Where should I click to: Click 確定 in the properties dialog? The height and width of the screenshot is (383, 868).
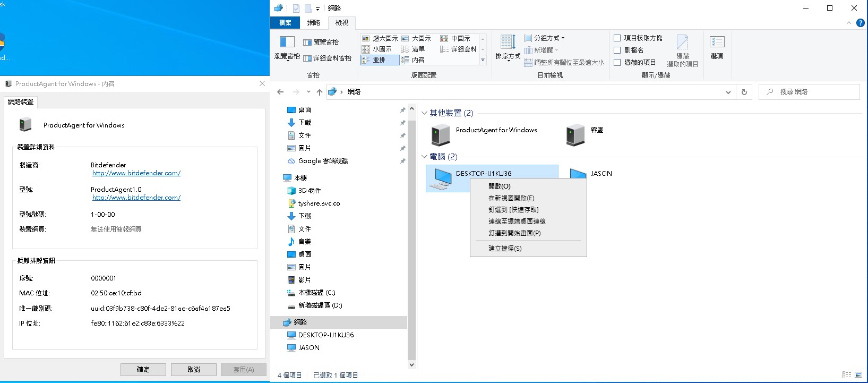(143, 370)
